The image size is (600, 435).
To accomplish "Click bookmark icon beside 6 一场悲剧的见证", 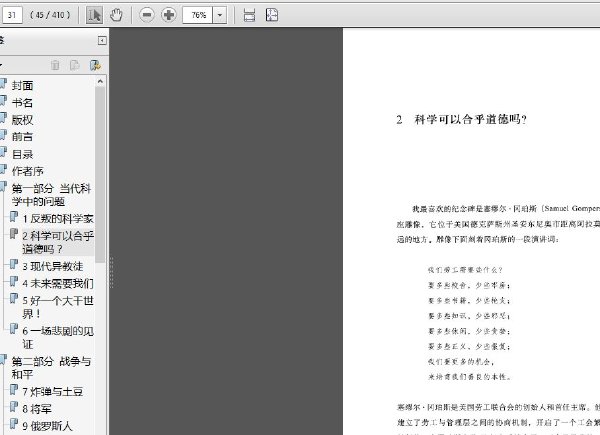I will click(x=14, y=329).
